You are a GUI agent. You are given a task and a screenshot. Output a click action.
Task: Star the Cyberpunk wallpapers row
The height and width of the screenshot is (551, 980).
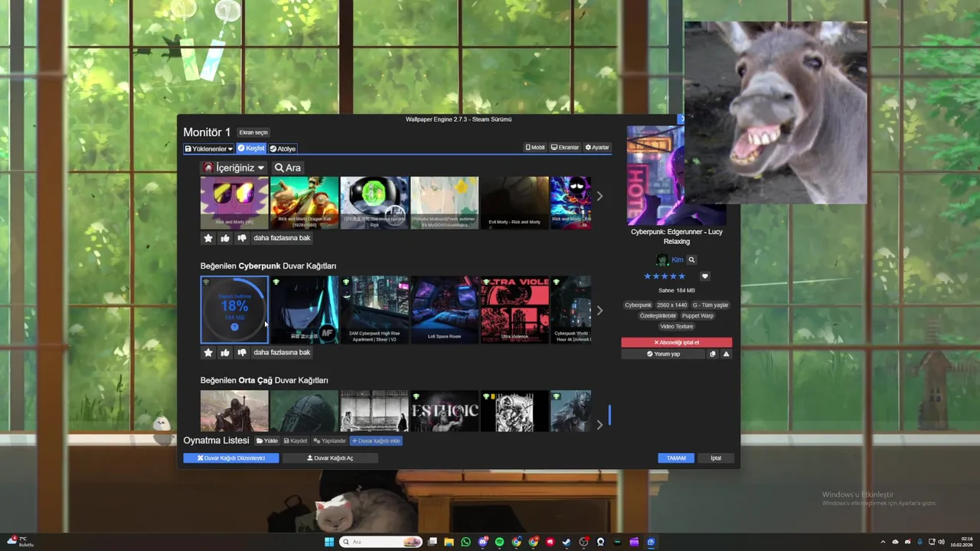(x=208, y=353)
